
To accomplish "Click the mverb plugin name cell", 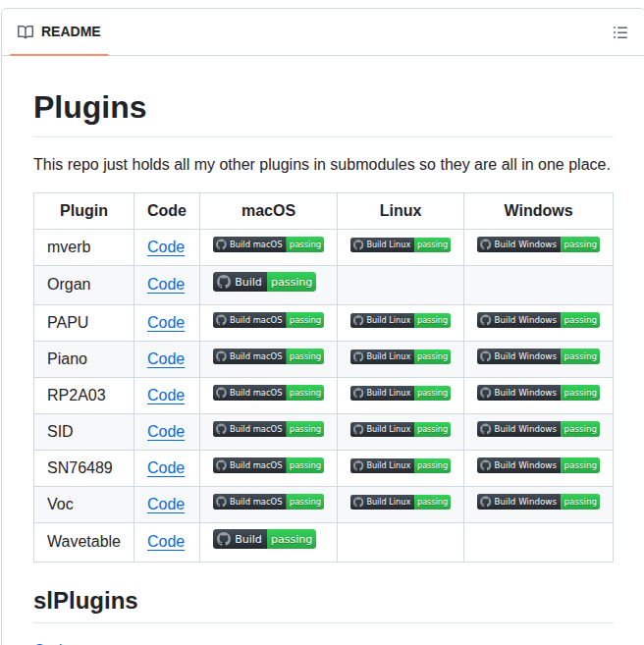I will [x=83, y=247].
